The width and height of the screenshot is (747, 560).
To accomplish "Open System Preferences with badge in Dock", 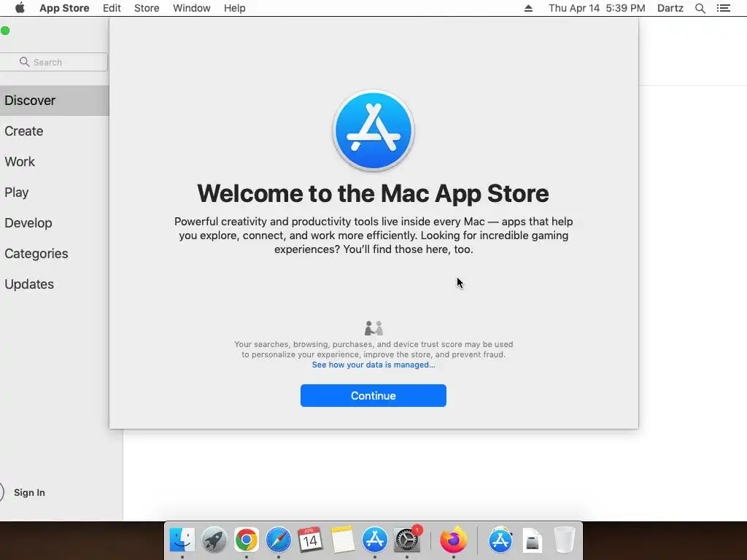I will click(x=407, y=540).
